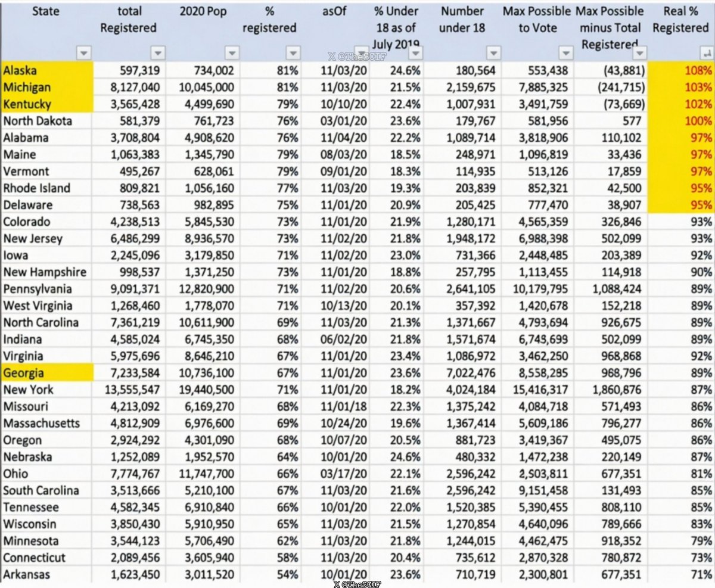715x588 pixels.
Task: Select the Alaska state cell
Action: [46, 70]
